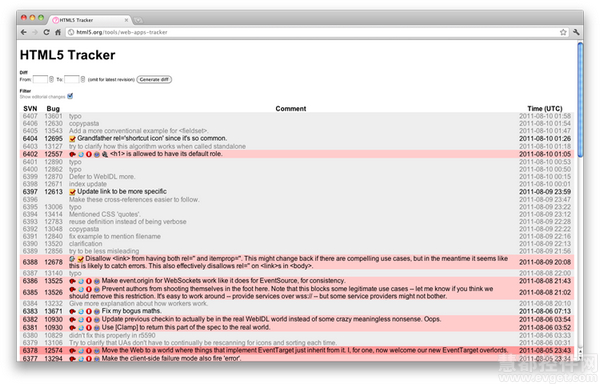Open bug 12695 link
The height and width of the screenshot is (384, 600).
point(53,138)
